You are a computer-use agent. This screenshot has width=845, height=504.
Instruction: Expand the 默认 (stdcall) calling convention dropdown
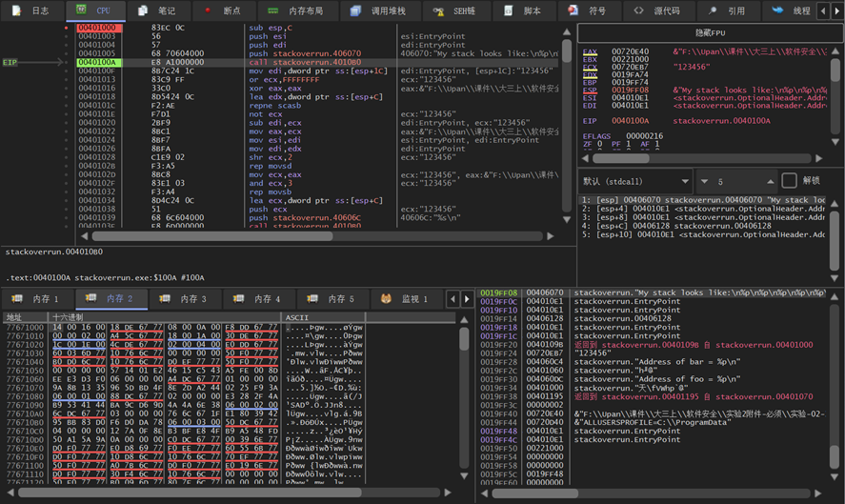(x=684, y=181)
